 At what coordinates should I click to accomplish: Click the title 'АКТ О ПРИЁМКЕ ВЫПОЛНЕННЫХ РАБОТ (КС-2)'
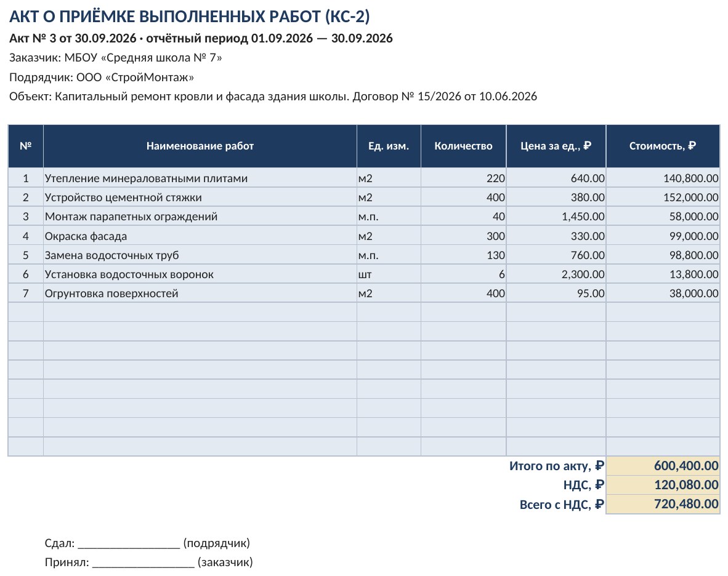click(x=190, y=17)
